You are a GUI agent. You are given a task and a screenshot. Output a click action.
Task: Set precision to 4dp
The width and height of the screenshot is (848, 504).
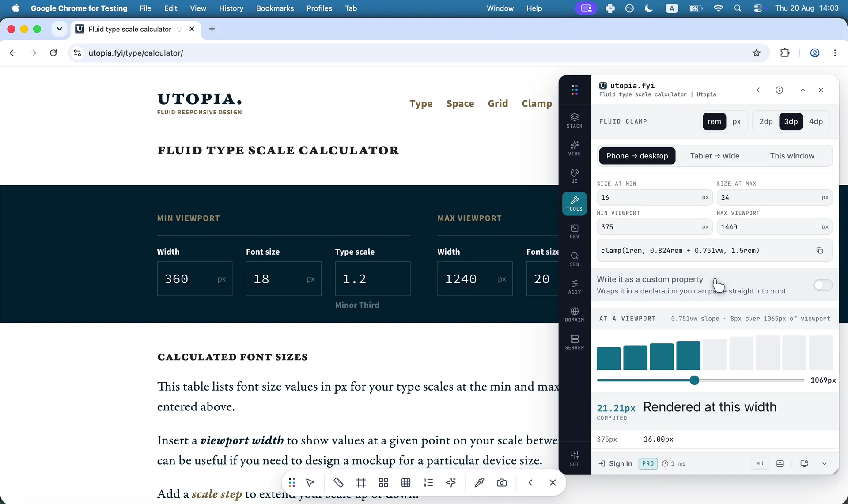816,121
